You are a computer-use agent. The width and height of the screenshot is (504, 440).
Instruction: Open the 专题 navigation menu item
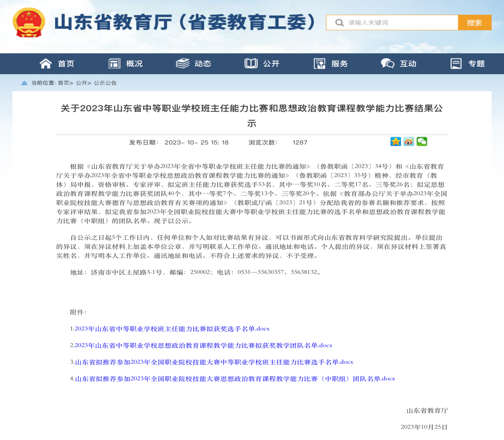click(476, 64)
